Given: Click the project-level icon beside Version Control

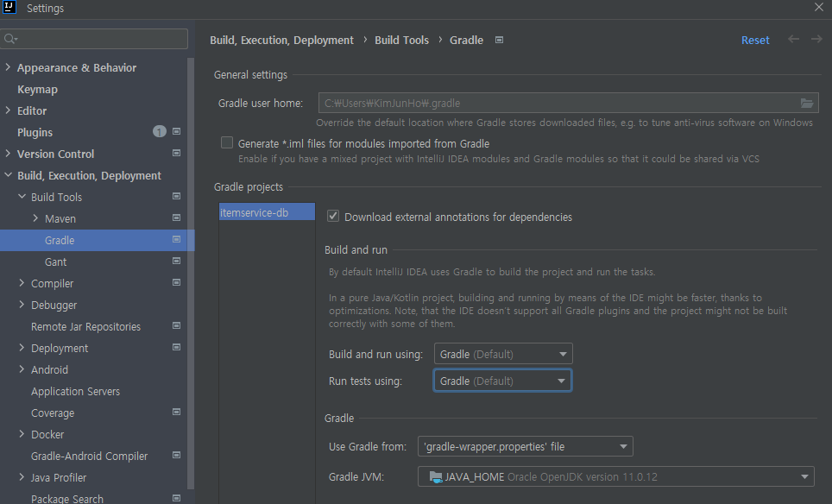Looking at the screenshot, I should tap(177, 153).
